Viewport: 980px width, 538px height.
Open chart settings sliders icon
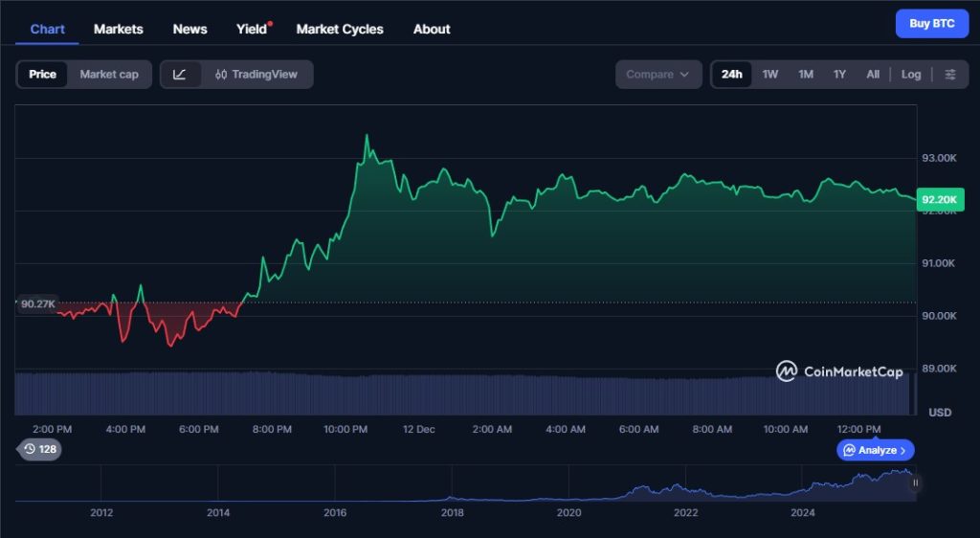(950, 75)
